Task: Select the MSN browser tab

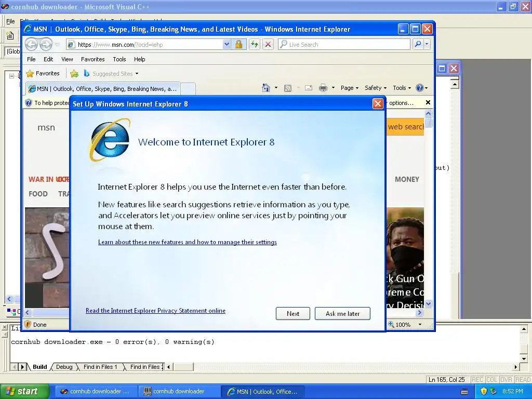Action: (x=103, y=89)
